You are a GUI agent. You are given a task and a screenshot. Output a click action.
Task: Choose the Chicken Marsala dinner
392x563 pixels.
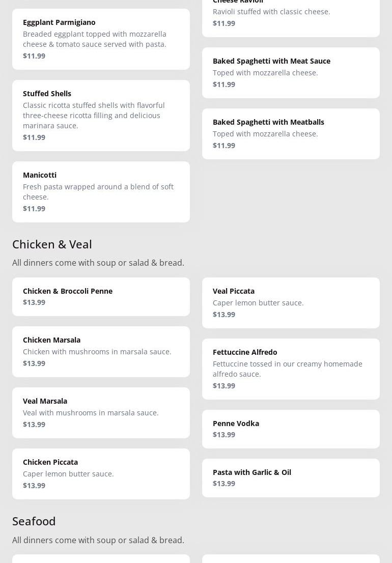pyautogui.click(x=101, y=352)
